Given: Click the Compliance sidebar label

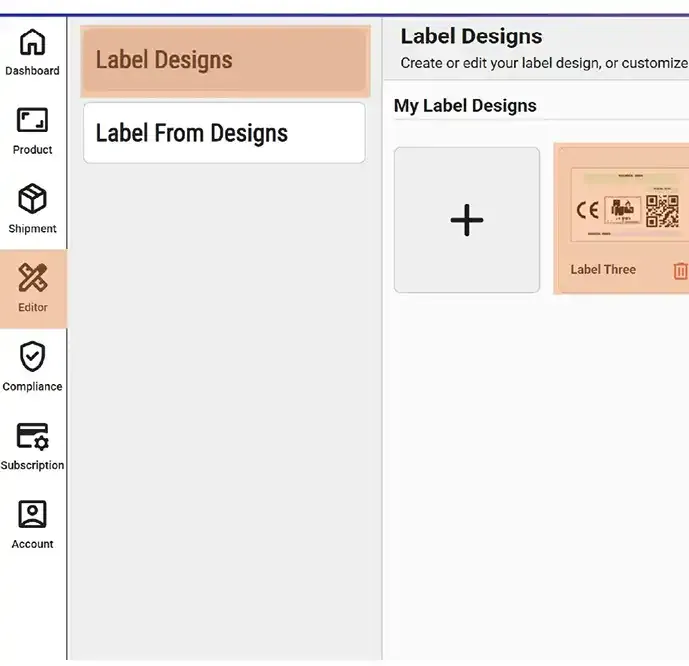Looking at the screenshot, I should (32, 387).
